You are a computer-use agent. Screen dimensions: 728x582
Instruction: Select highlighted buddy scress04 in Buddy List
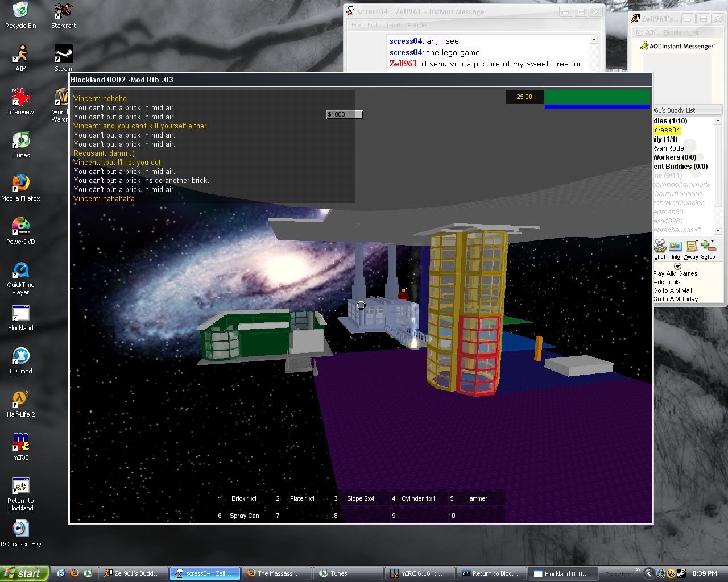point(667,130)
